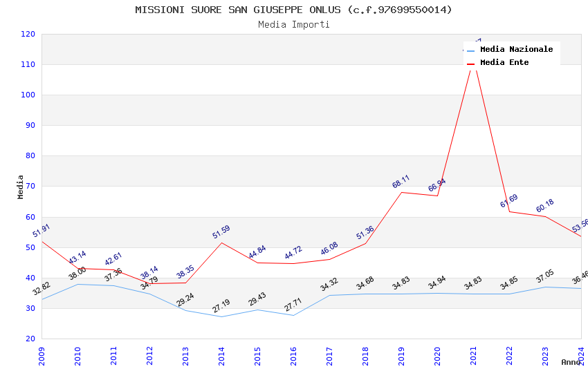
Task: Click the national value 27.19 for 2014
Action: (221, 306)
